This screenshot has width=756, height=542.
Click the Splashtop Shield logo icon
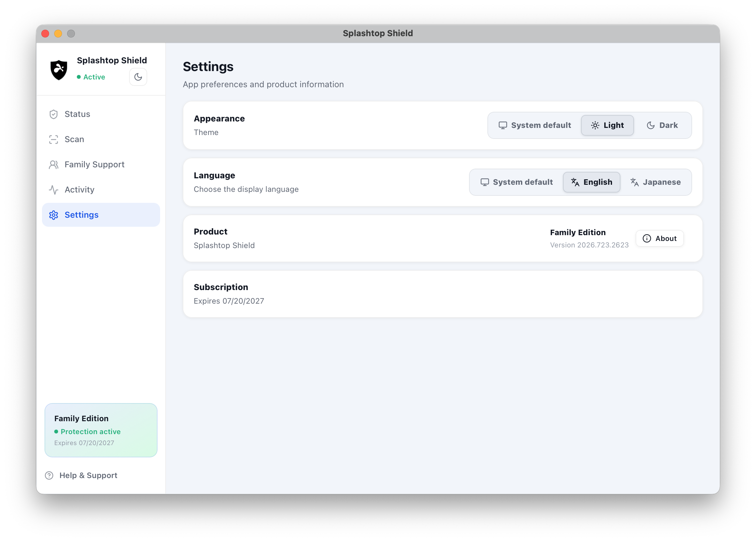(x=59, y=70)
